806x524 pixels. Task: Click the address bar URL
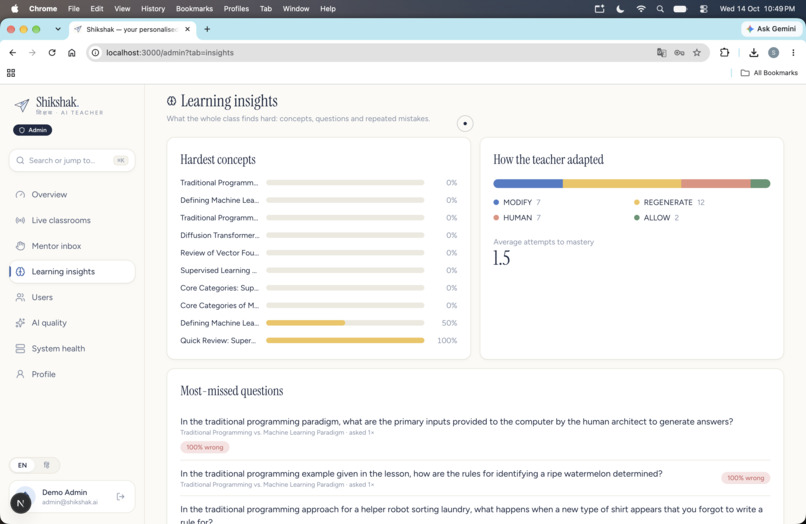click(170, 52)
